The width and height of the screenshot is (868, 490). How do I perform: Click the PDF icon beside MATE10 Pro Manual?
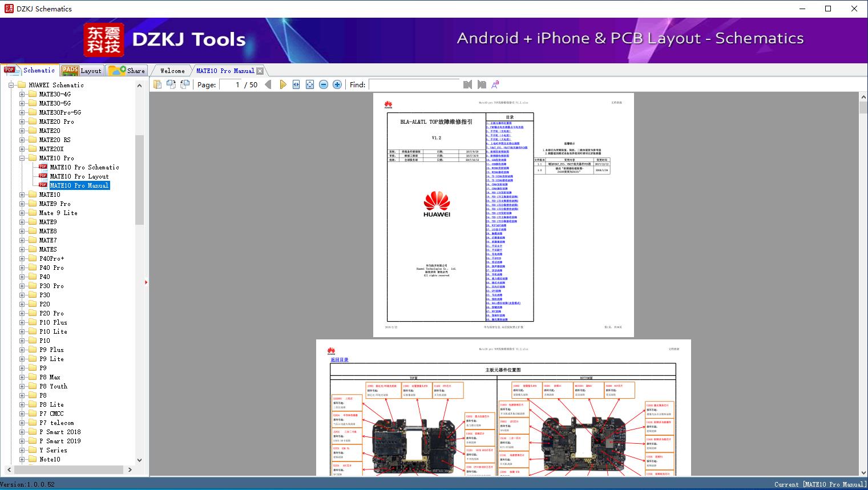pyautogui.click(x=43, y=185)
